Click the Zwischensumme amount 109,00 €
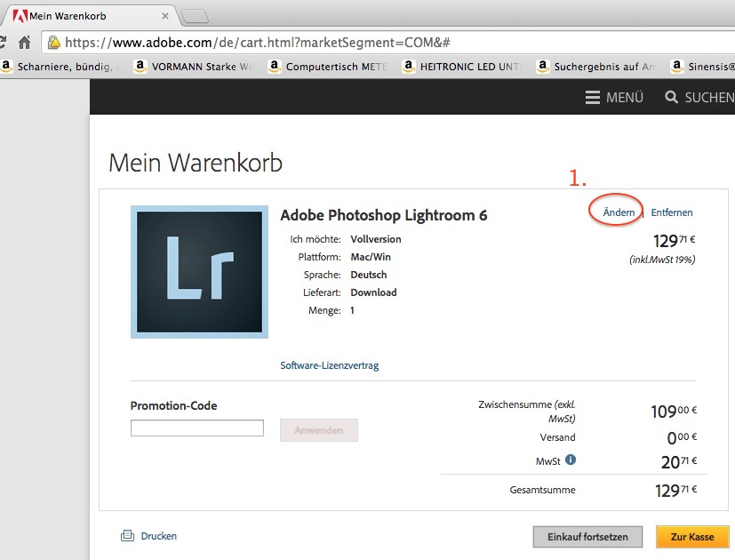 674,412
